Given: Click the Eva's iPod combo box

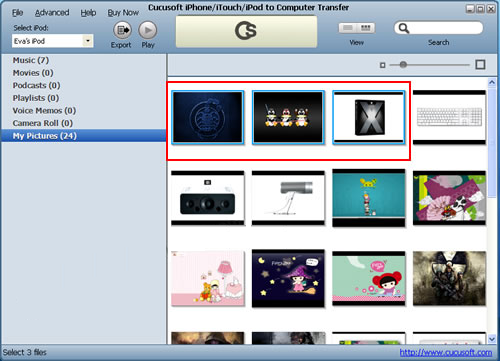Looking at the screenshot, I should pos(52,41).
